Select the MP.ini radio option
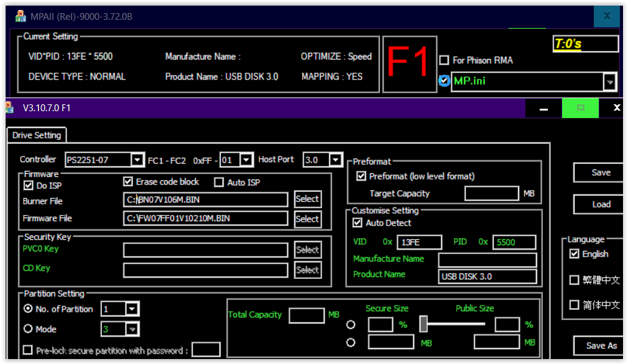628x364 pixels. (x=444, y=81)
